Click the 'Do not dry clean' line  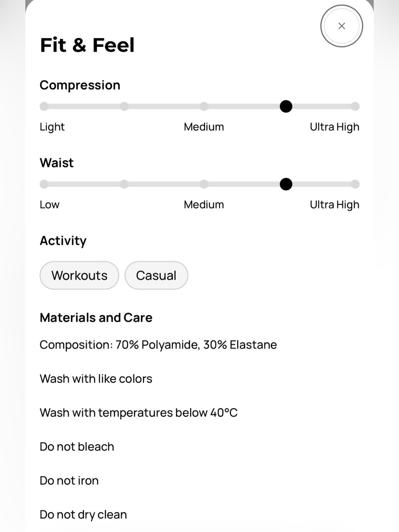(x=83, y=515)
